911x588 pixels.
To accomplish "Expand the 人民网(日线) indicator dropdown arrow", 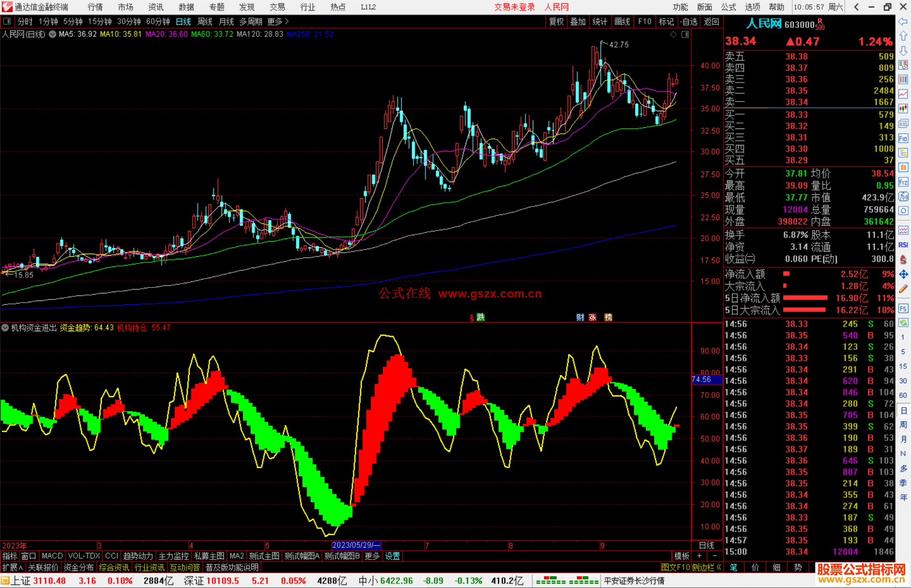I will point(52,35).
